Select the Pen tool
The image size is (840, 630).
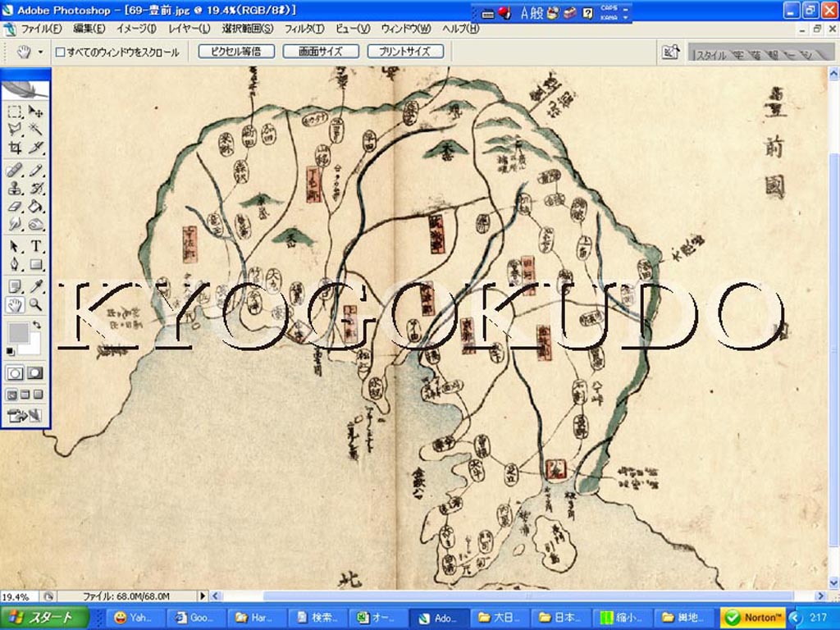click(15, 264)
